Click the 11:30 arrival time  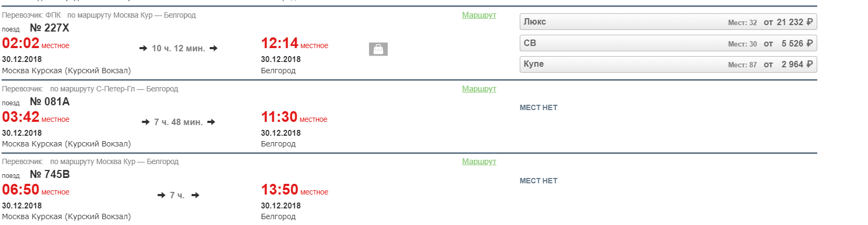click(279, 117)
